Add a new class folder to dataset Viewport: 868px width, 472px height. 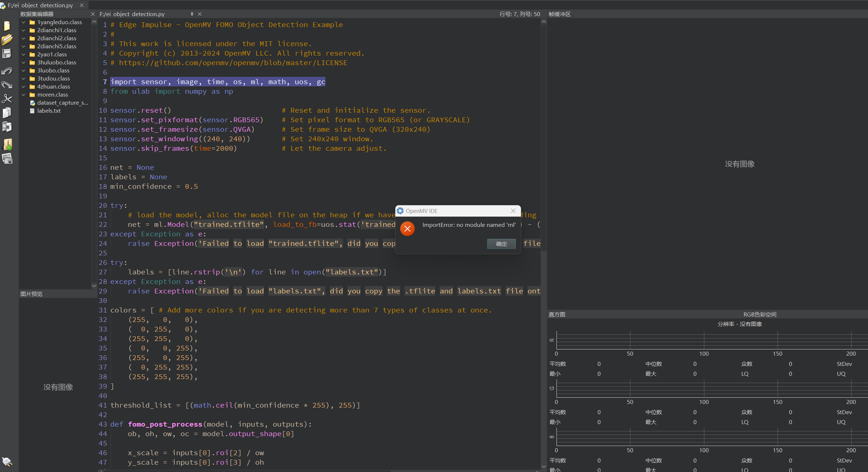coord(7,144)
